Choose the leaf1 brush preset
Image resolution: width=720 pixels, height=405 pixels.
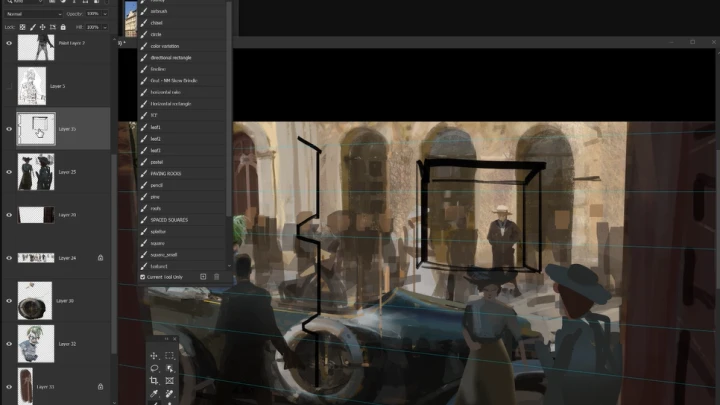point(182,127)
